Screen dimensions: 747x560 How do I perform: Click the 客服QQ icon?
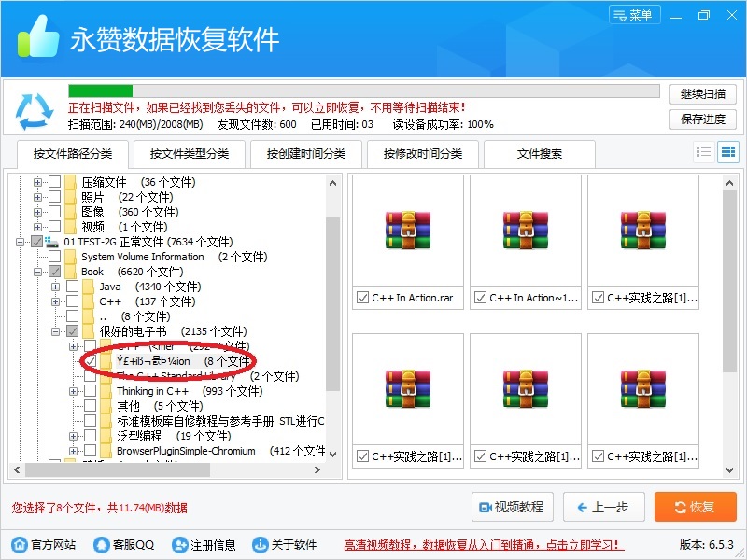tap(101, 545)
